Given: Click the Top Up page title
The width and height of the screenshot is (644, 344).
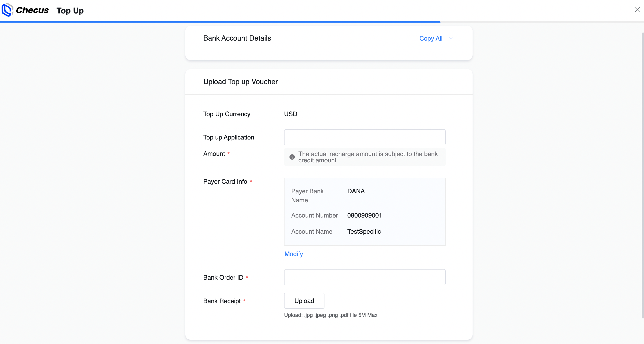Looking at the screenshot, I should [70, 11].
